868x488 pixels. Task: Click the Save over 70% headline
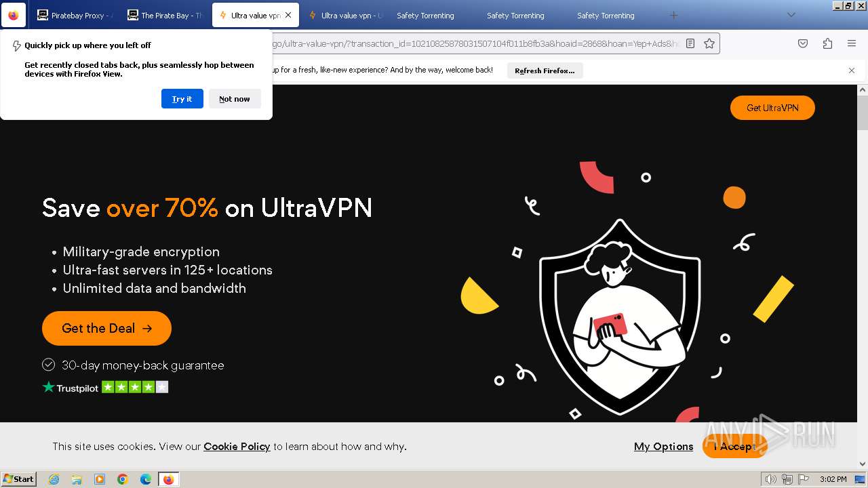(207, 207)
